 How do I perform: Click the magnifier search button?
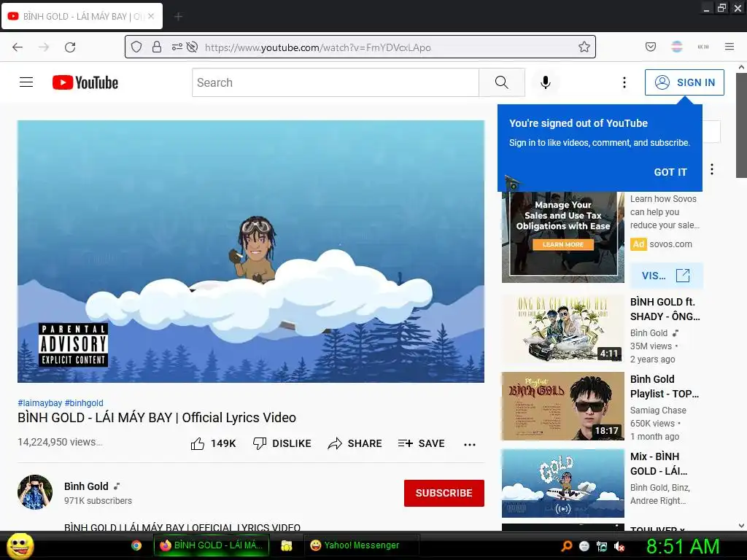[x=502, y=82]
